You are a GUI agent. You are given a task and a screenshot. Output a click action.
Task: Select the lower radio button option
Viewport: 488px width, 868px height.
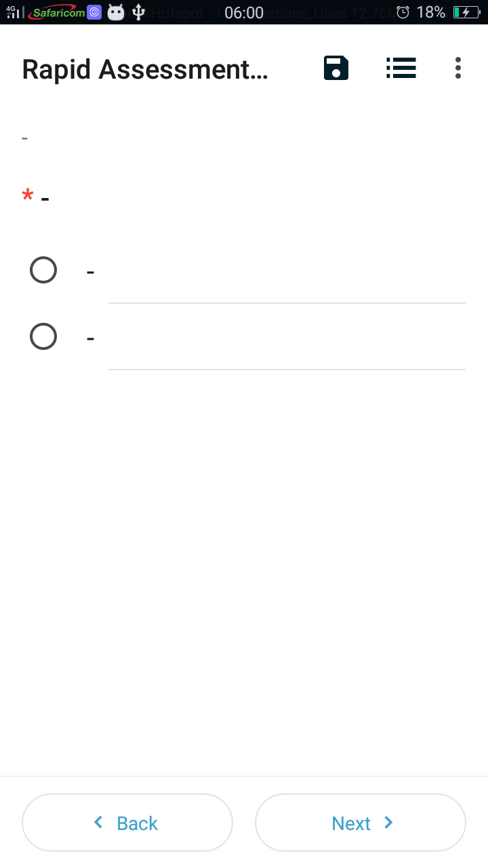click(43, 337)
